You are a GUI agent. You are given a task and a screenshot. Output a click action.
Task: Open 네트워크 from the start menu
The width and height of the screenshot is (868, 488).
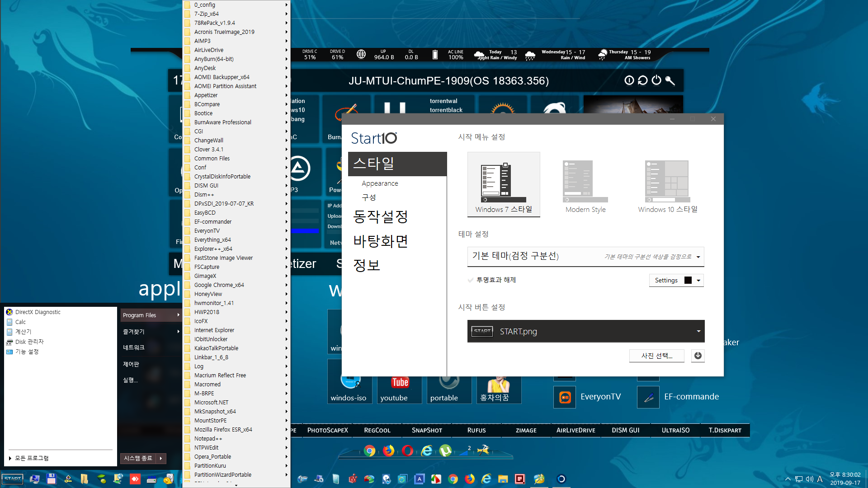point(134,347)
